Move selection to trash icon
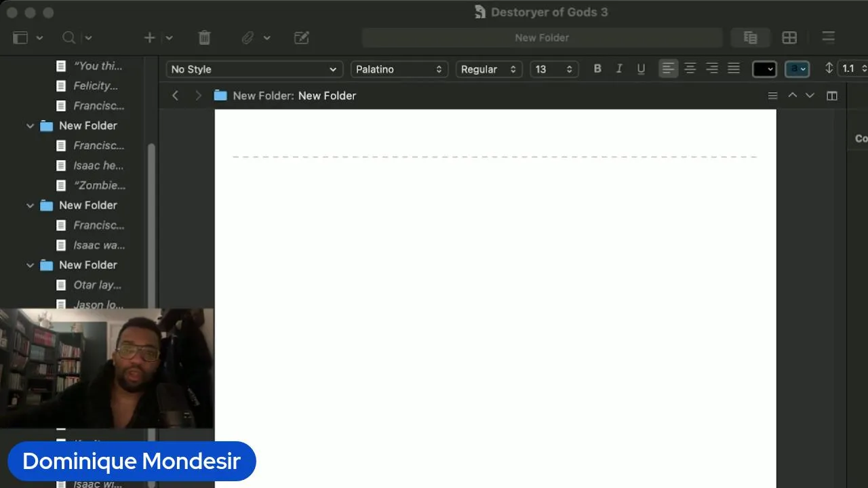 pyautogui.click(x=204, y=38)
